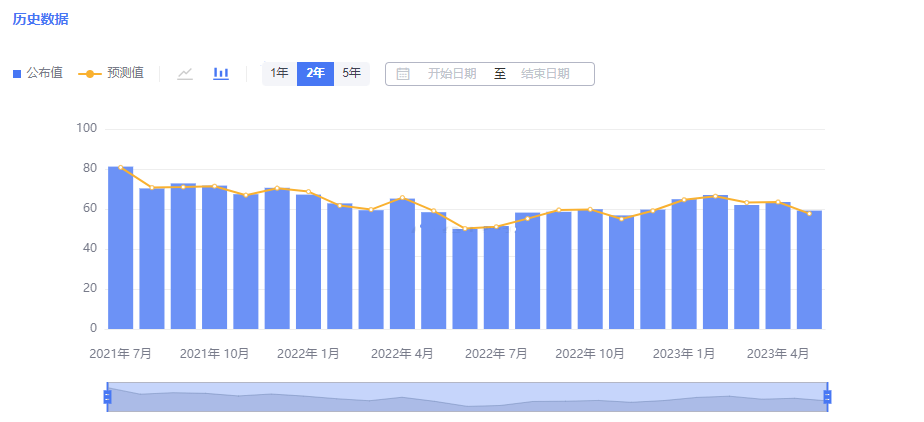Viewport: 924px width, 422px height.
Task: Toggle the 预测值 legend series
Action: pyautogui.click(x=111, y=74)
